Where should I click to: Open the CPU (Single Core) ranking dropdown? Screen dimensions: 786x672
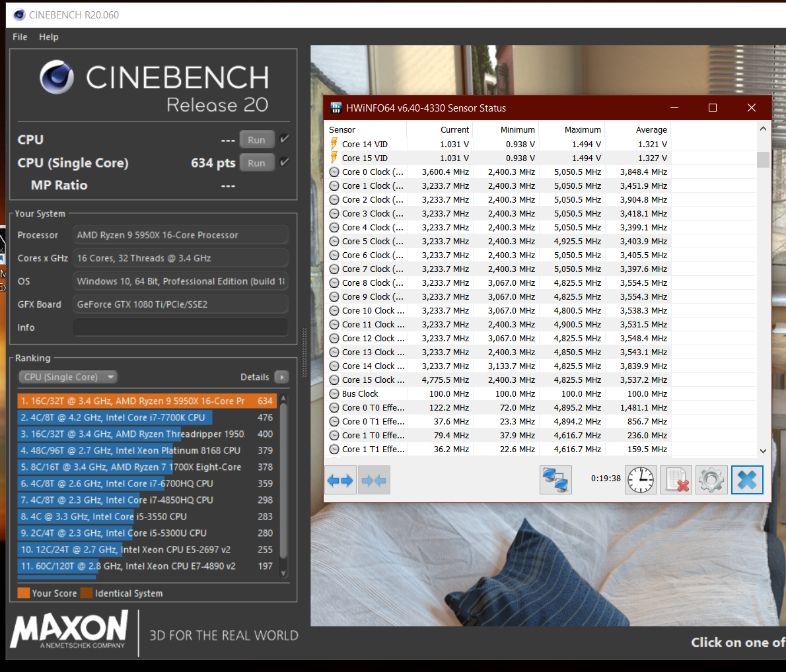point(67,377)
